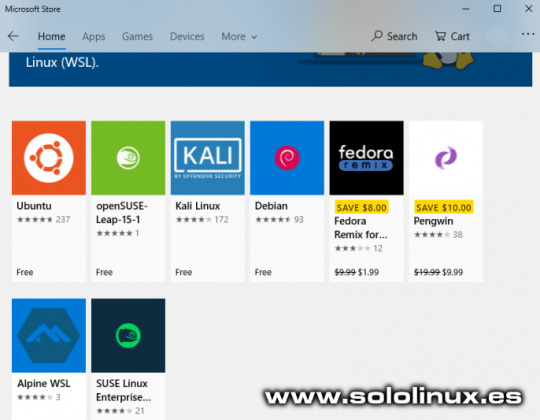This screenshot has height=420, width=540.
Task: Click the SAVE $10.00 badge on Pengwin
Action: [x=444, y=208]
